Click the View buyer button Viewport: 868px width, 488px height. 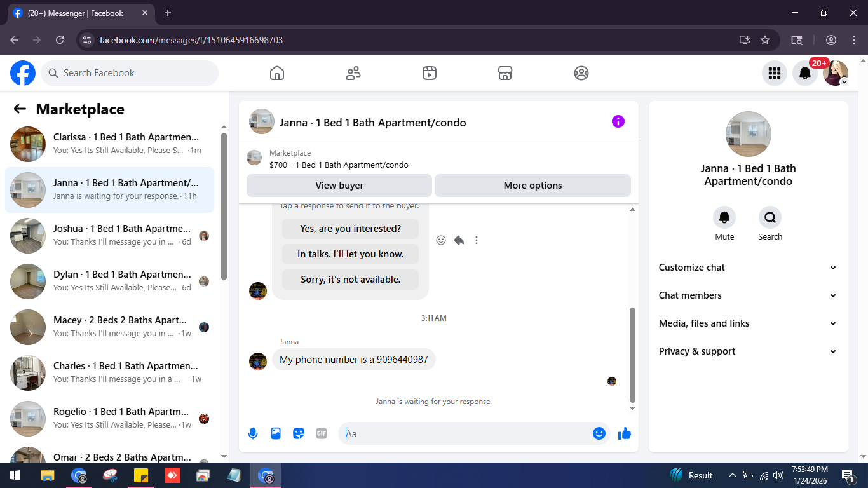[339, 186]
